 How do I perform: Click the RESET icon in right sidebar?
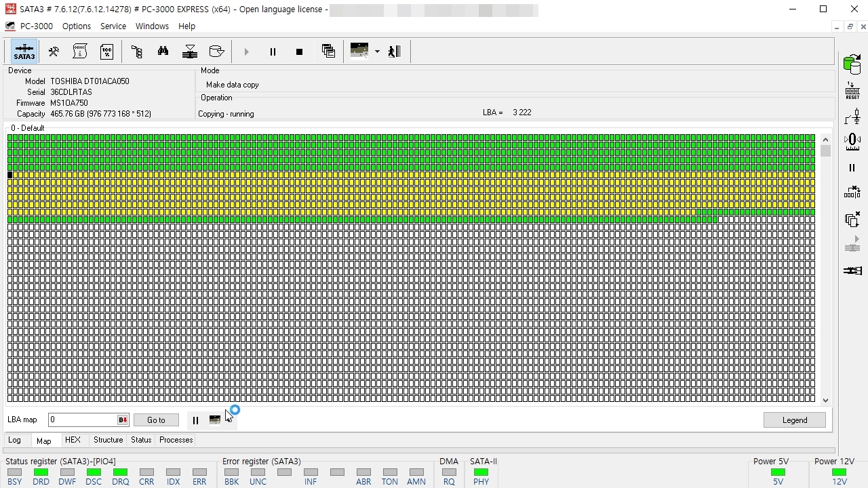(852, 91)
